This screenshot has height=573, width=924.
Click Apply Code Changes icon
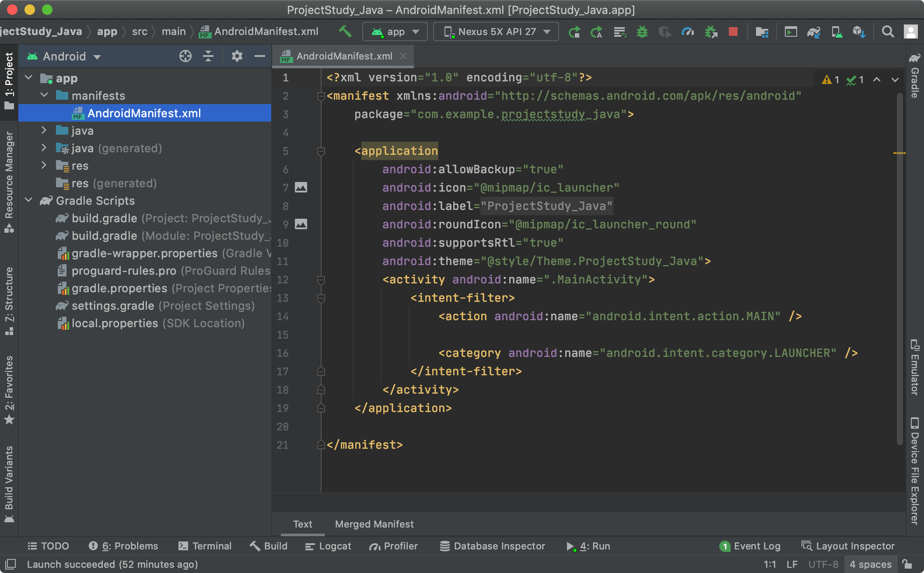(x=619, y=32)
